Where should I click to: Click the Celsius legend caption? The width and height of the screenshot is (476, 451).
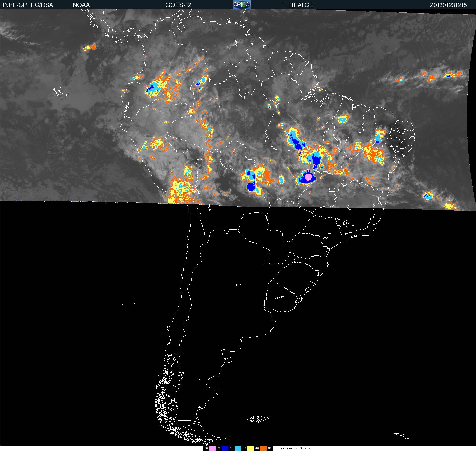305,448
